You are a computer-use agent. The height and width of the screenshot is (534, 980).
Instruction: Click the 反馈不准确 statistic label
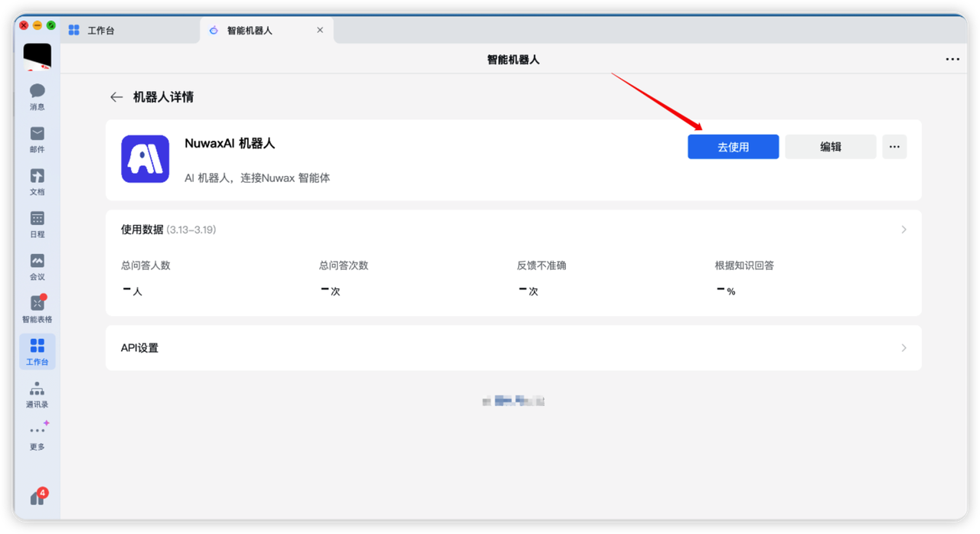pos(541,265)
